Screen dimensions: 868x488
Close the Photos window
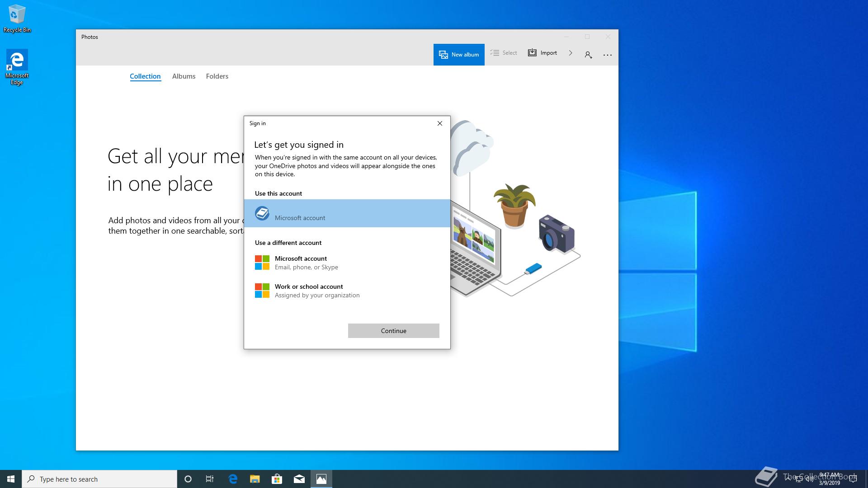[608, 37]
